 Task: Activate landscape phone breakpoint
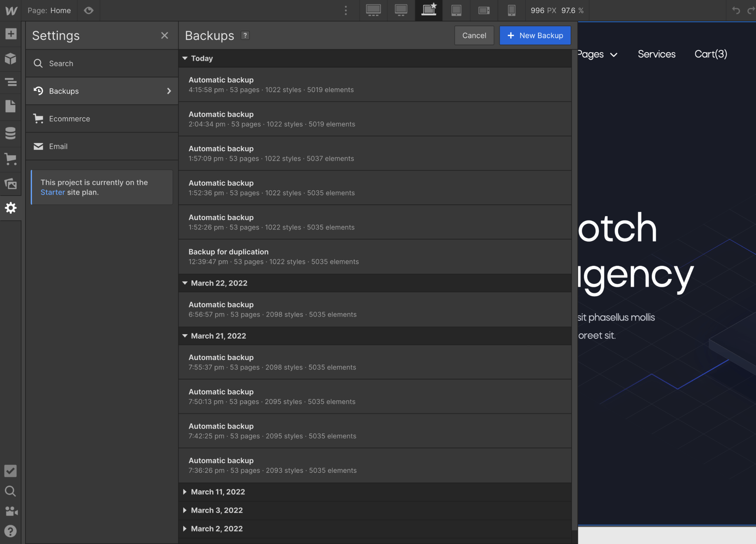[484, 11]
